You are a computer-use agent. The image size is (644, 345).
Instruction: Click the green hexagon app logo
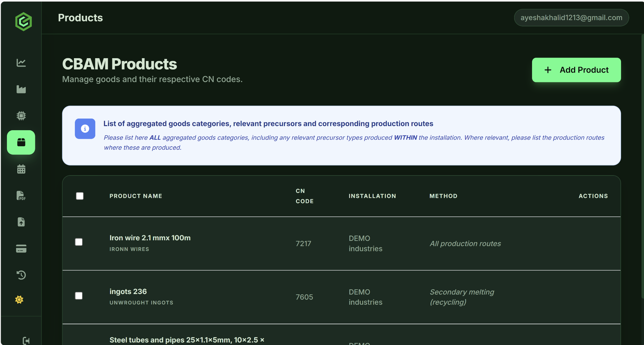coord(24,21)
